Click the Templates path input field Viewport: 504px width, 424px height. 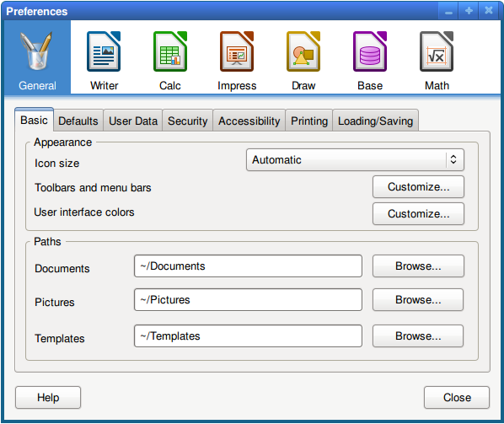[248, 336]
